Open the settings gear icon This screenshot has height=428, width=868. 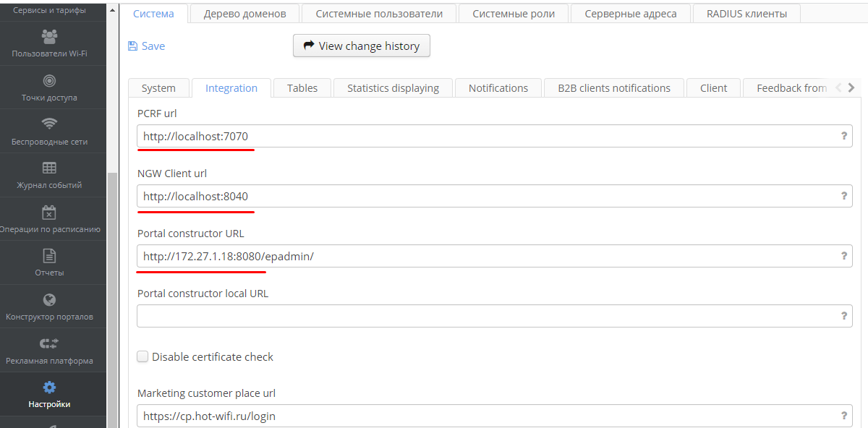tap(49, 387)
